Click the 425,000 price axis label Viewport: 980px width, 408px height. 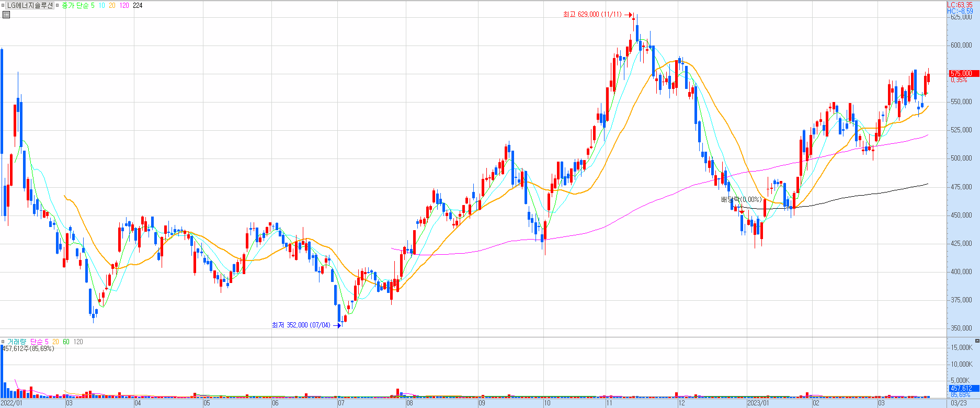tap(961, 243)
